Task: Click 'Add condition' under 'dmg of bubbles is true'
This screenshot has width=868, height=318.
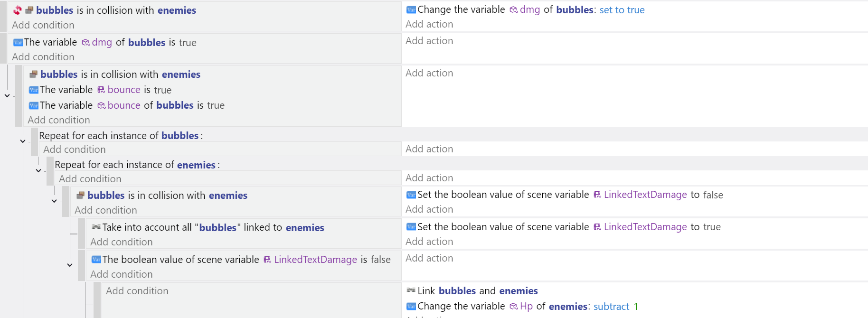Action: pos(43,57)
